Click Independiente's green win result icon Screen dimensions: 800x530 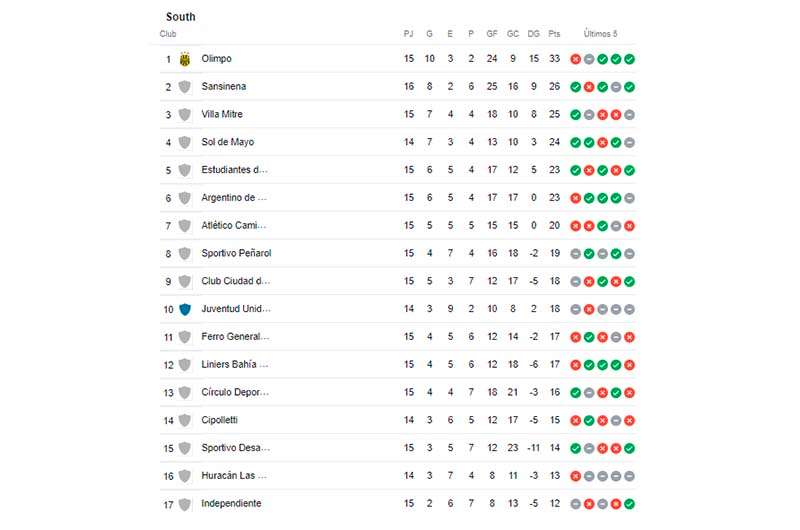click(630, 504)
